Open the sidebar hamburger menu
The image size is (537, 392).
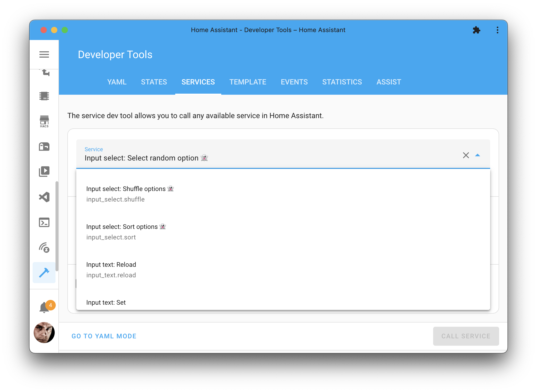click(x=44, y=54)
